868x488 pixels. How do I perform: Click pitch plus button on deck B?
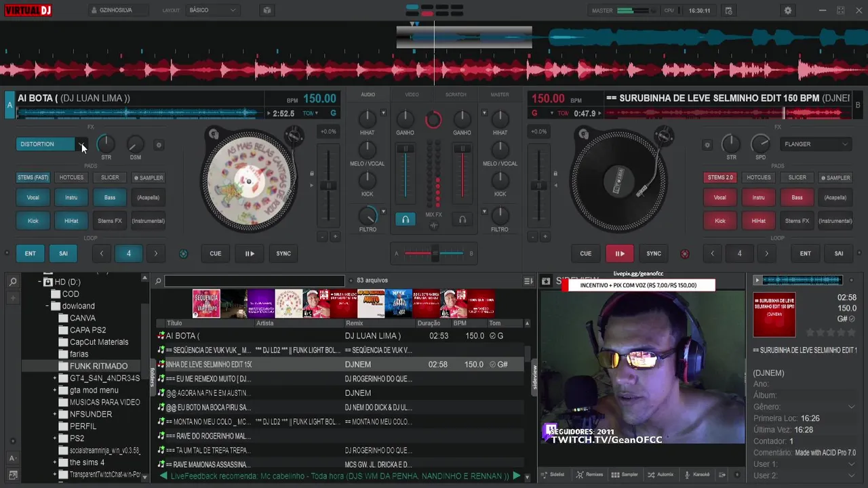coord(545,237)
